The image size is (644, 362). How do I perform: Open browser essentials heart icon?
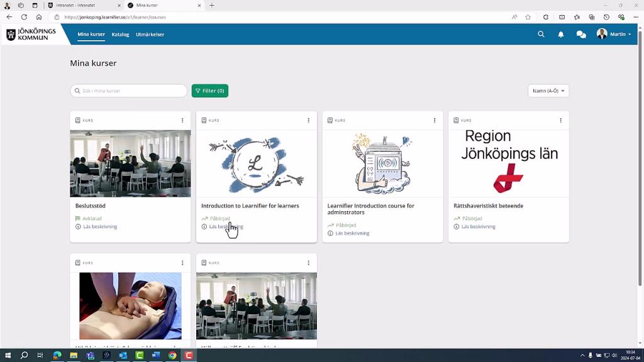(621, 17)
